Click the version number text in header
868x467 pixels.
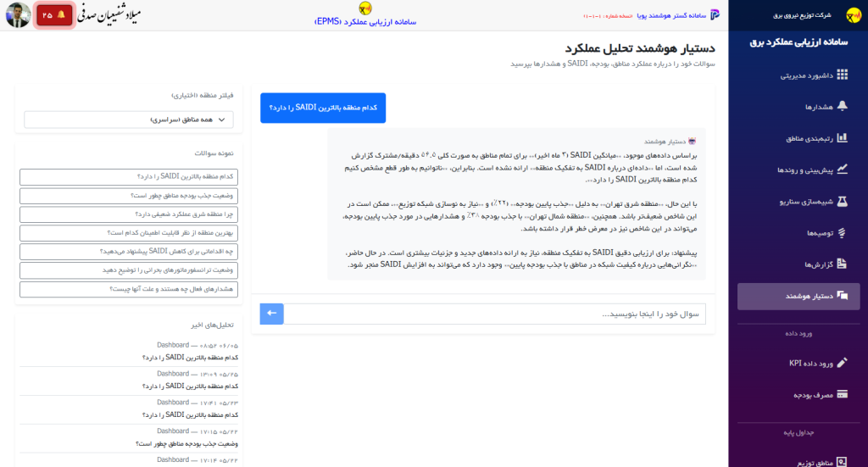(x=608, y=16)
